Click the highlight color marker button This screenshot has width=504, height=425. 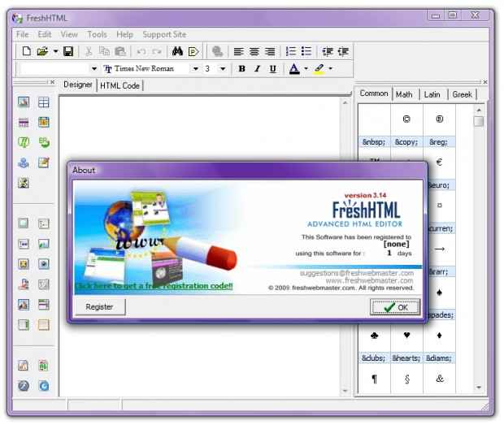[319, 69]
